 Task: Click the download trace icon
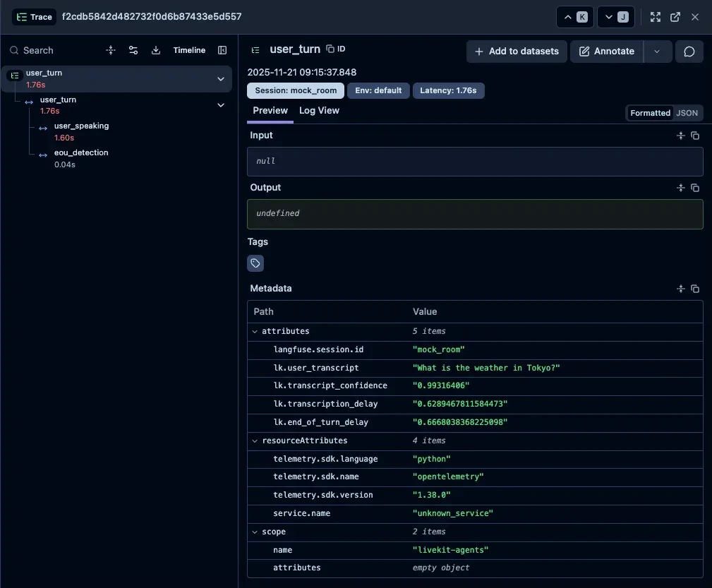156,50
